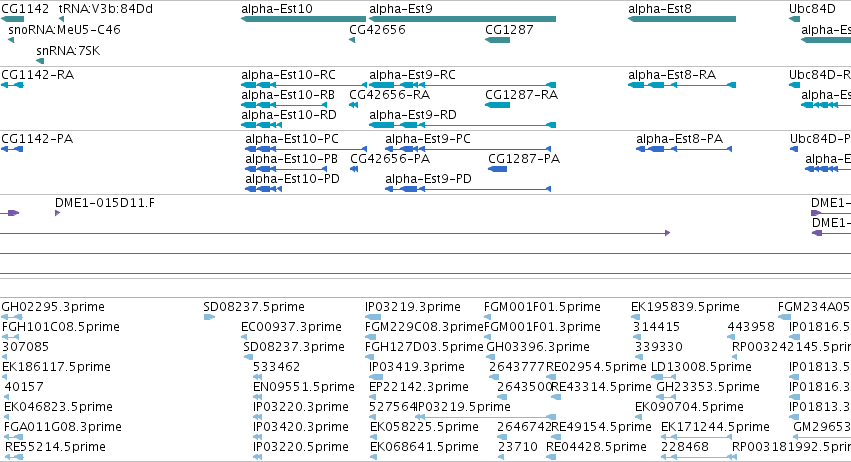Select transcript alpha-Est8-RA
Screen dimensions: 851x462
click(682, 85)
